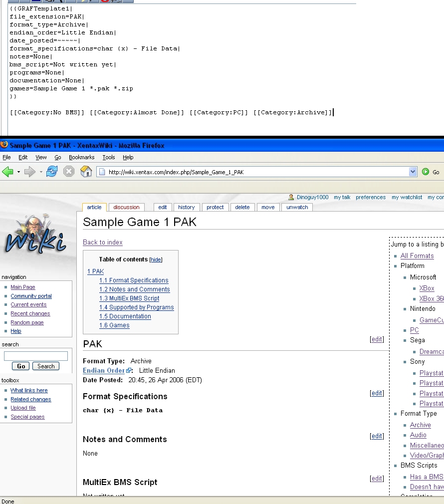Viewport: 444px width, 504px height.
Task: Click the Wiki logo image
Action: point(35,236)
